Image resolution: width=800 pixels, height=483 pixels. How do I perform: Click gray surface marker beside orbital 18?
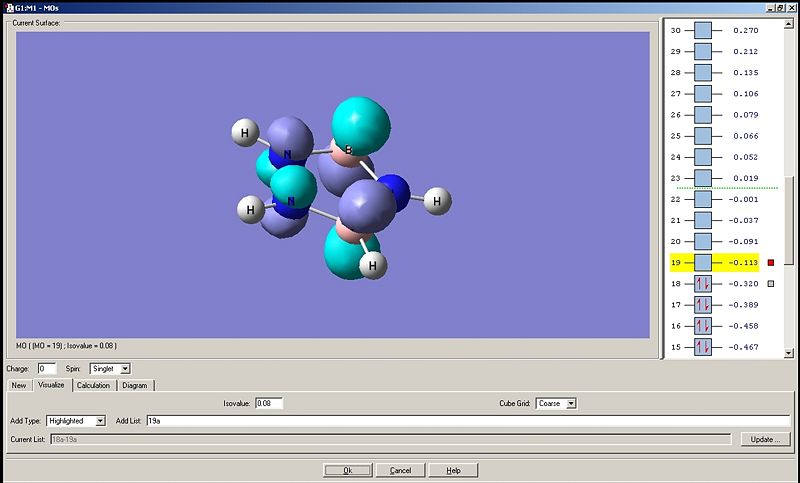click(x=771, y=284)
